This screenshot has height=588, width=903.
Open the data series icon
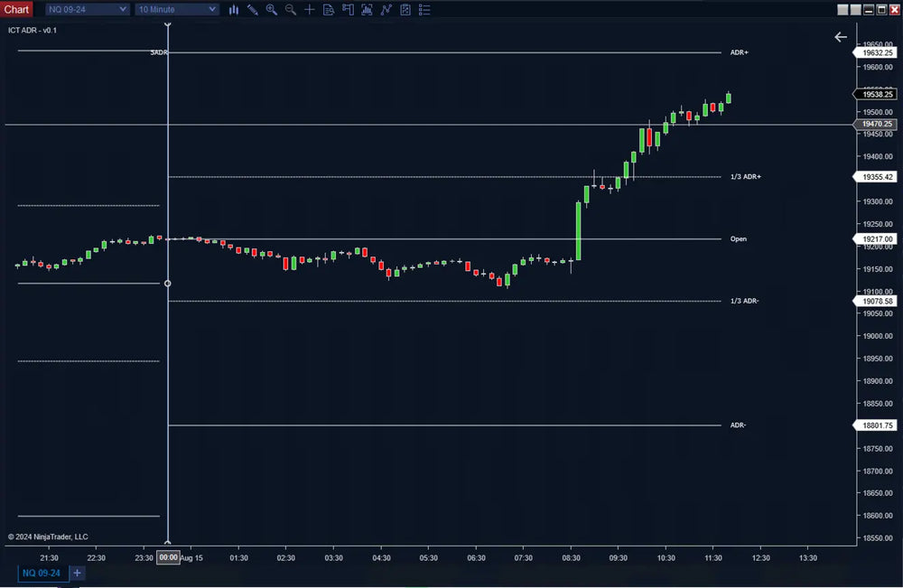367,9
